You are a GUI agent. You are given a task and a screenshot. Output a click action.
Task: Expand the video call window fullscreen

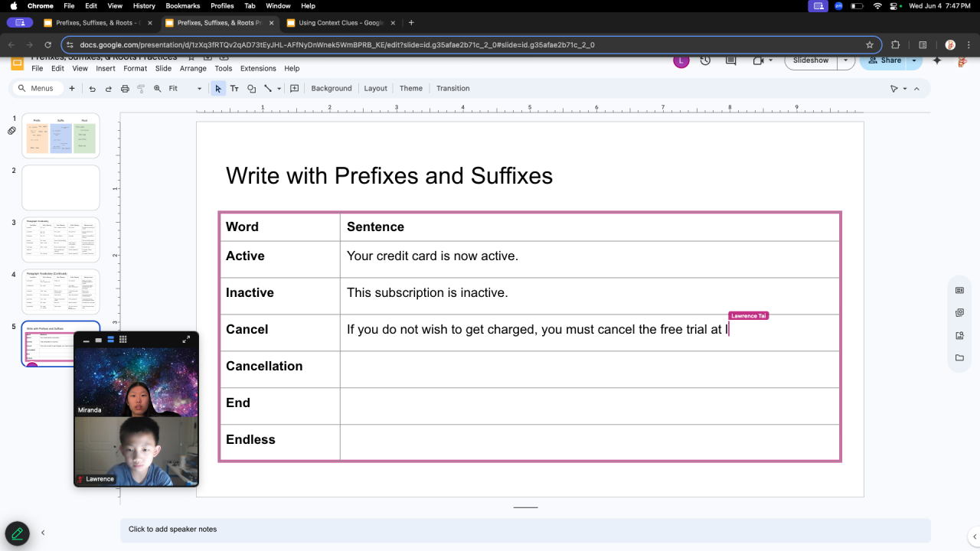[x=186, y=340]
